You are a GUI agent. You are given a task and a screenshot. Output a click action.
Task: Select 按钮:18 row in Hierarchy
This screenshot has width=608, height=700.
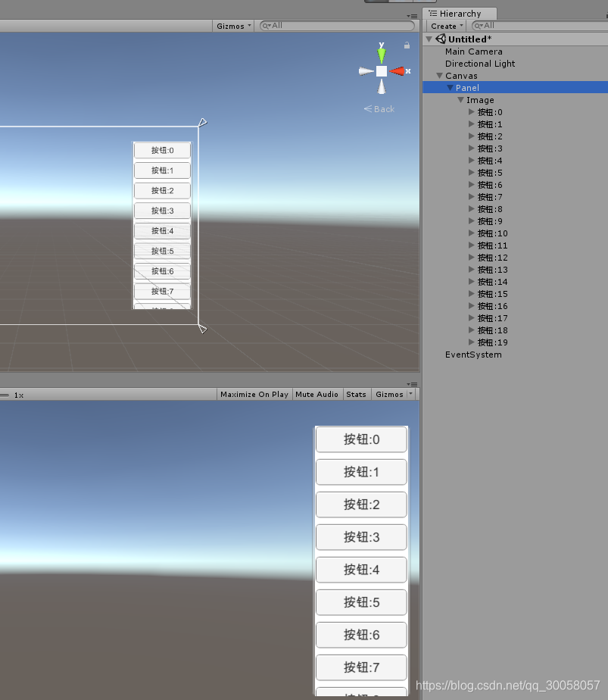click(x=515, y=330)
